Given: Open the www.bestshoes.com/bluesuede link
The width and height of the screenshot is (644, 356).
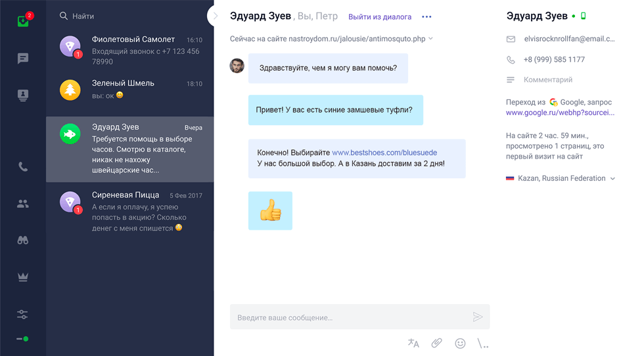Looking at the screenshot, I should click(x=384, y=153).
